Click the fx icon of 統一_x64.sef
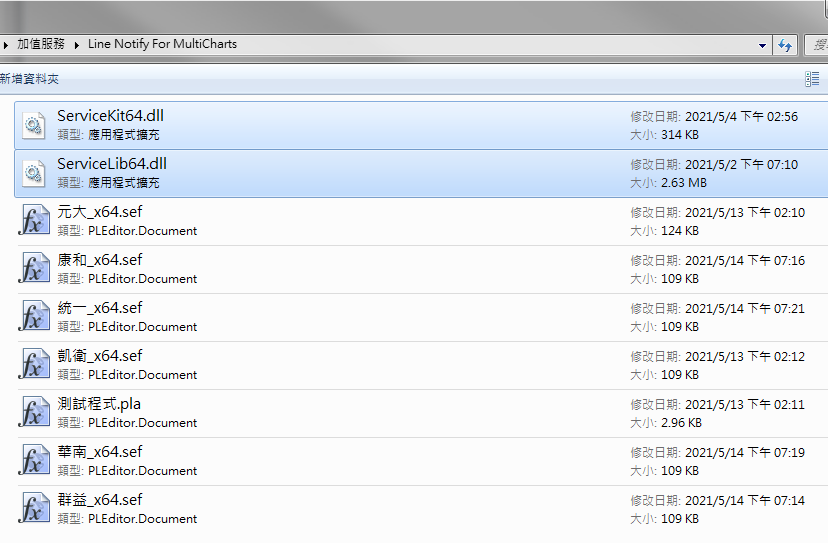 [x=34, y=317]
